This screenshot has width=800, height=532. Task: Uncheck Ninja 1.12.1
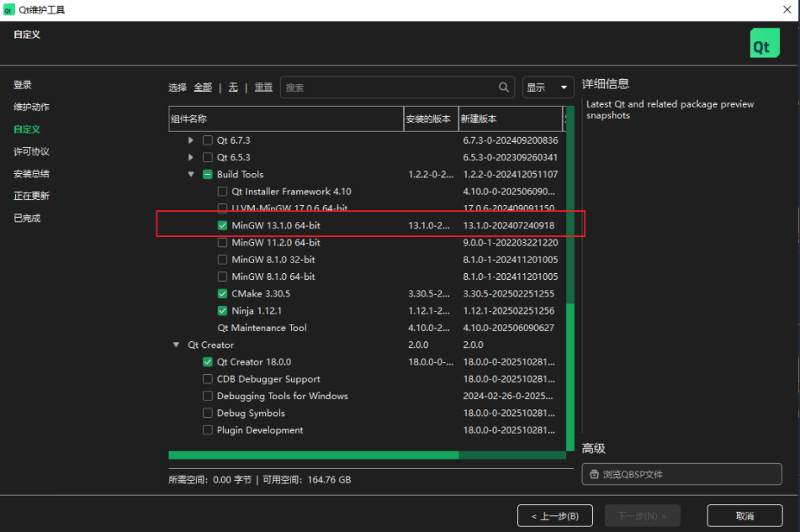(x=222, y=310)
